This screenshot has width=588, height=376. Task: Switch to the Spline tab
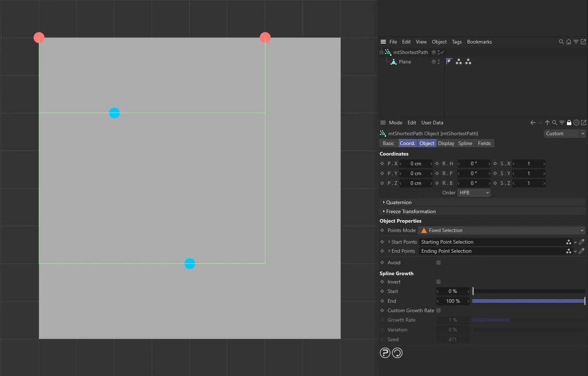pyautogui.click(x=465, y=143)
